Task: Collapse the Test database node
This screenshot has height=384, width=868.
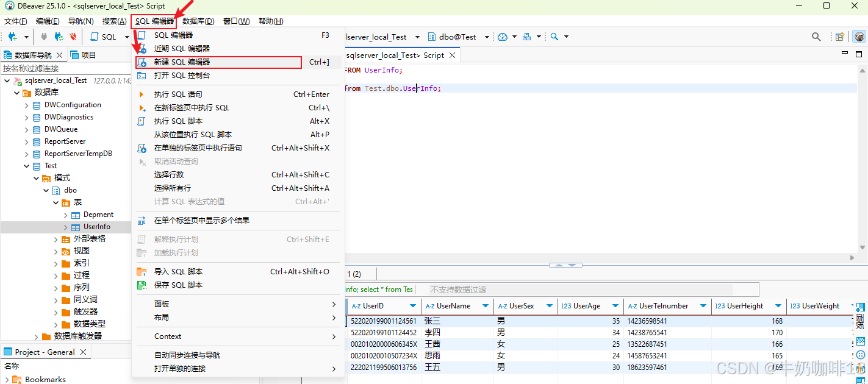Action: (x=26, y=166)
